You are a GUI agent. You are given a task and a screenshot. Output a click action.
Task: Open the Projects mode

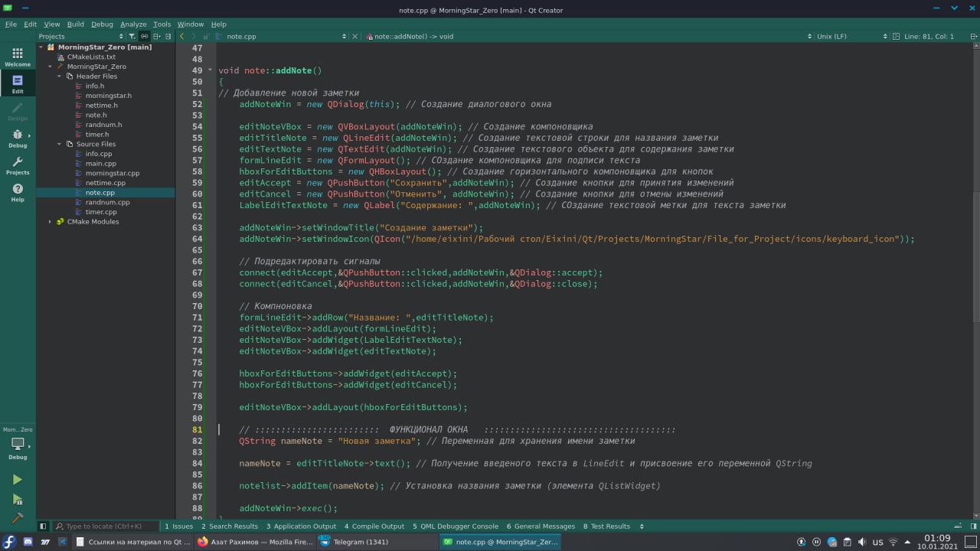click(x=18, y=165)
